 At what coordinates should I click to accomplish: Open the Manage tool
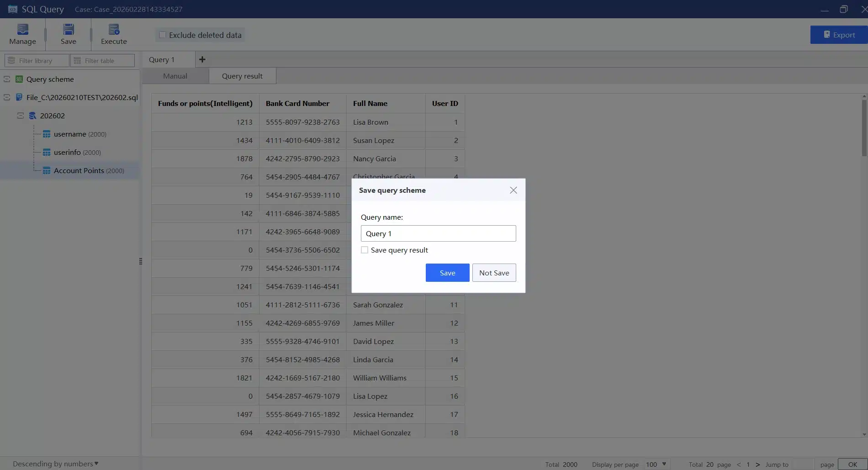22,30
